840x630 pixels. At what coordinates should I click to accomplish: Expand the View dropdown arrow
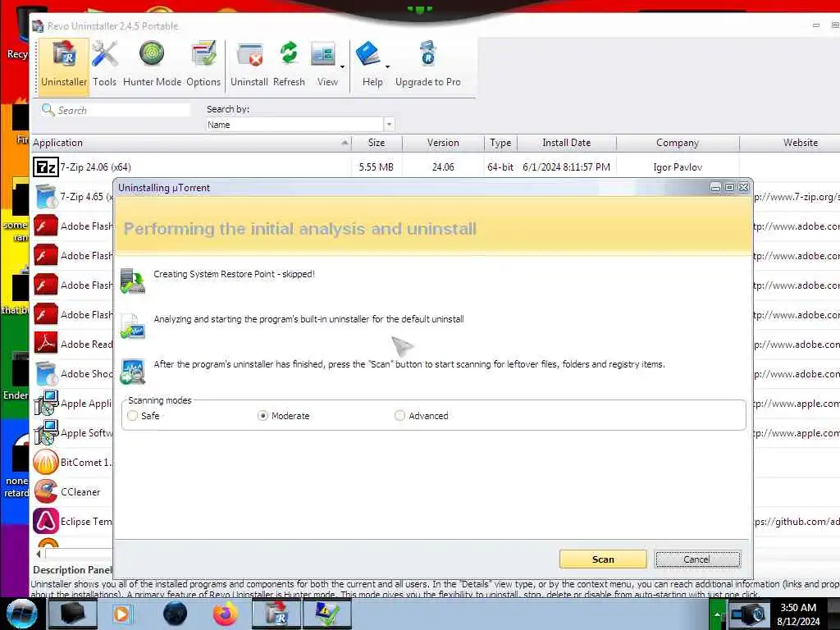point(342,67)
